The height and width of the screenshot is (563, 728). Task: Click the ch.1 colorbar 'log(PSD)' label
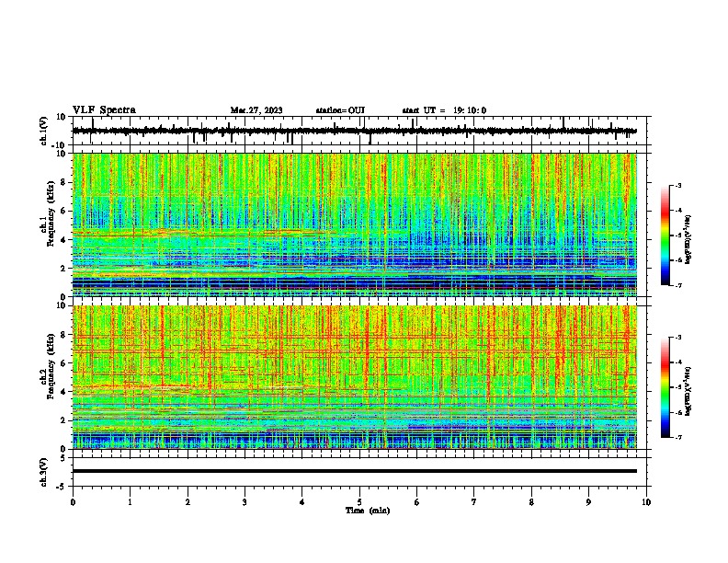tap(688, 239)
